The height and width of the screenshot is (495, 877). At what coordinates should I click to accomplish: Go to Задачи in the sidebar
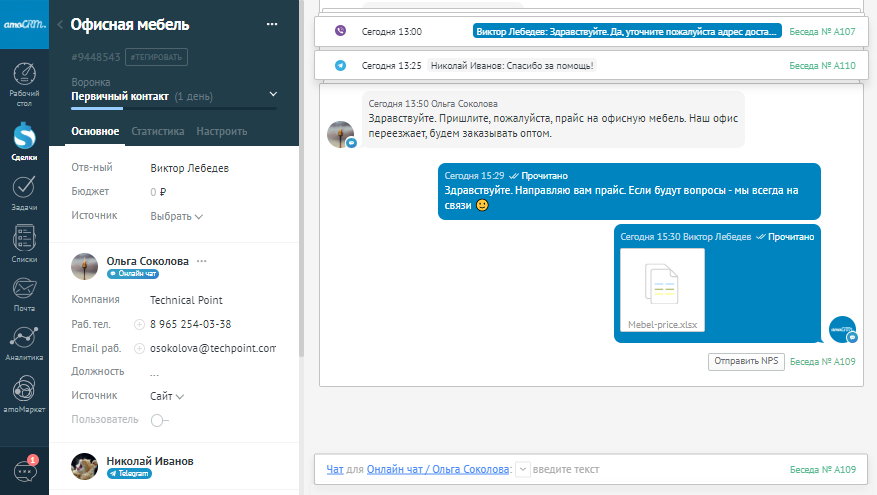[x=24, y=191]
